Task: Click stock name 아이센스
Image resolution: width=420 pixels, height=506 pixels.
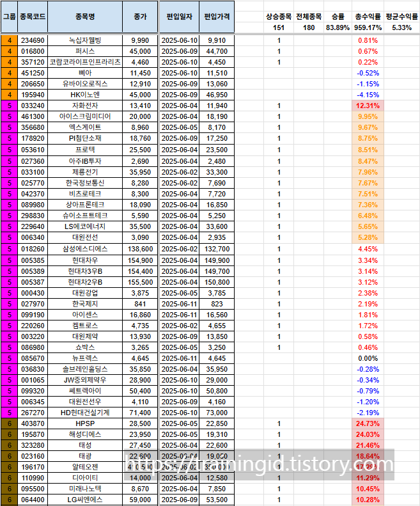Action: pos(85,315)
